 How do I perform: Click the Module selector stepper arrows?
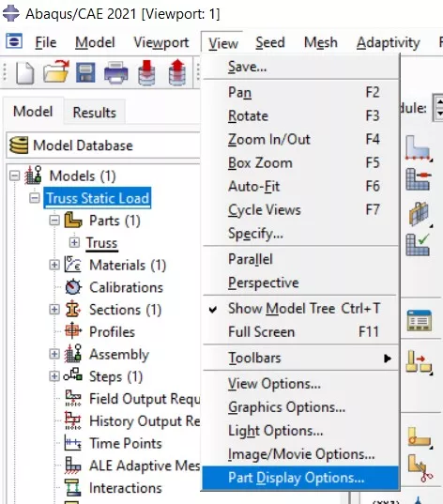pyautogui.click(x=439, y=108)
